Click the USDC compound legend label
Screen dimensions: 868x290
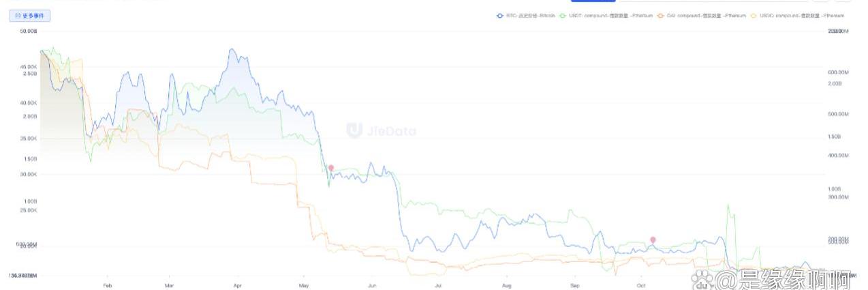[x=803, y=15]
